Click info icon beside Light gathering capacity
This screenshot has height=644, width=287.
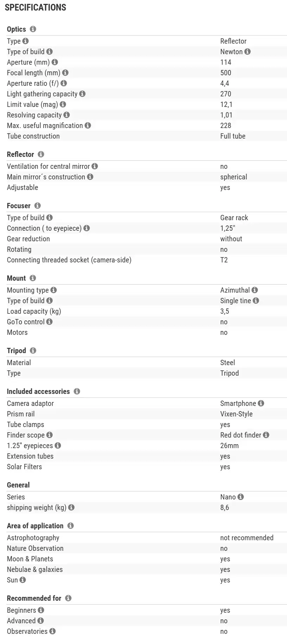tap(82, 94)
